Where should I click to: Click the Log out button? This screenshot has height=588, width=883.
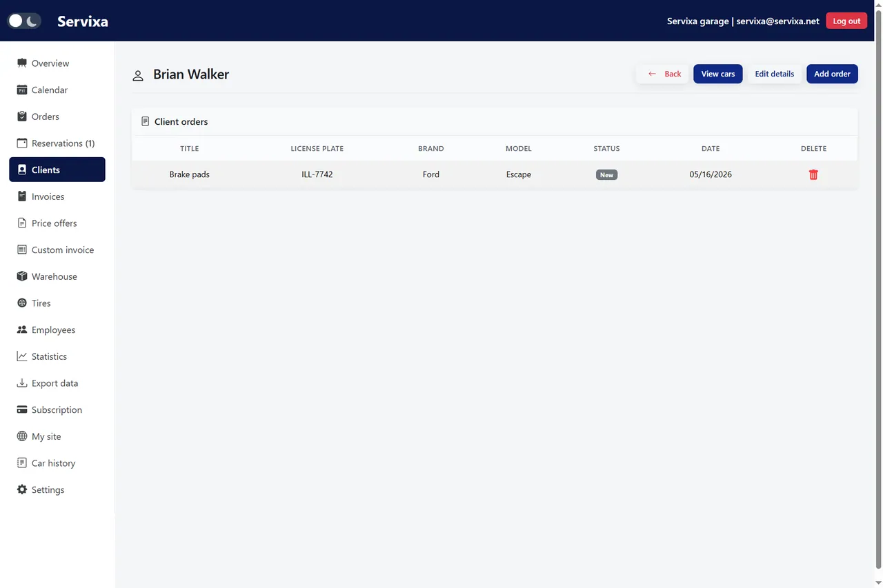(846, 21)
